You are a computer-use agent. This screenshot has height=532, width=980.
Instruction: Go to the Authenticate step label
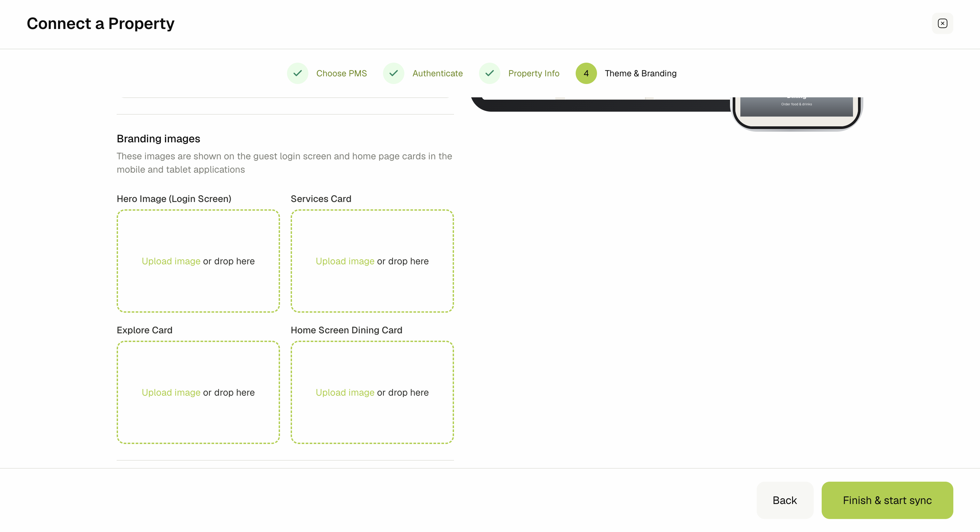click(x=437, y=73)
